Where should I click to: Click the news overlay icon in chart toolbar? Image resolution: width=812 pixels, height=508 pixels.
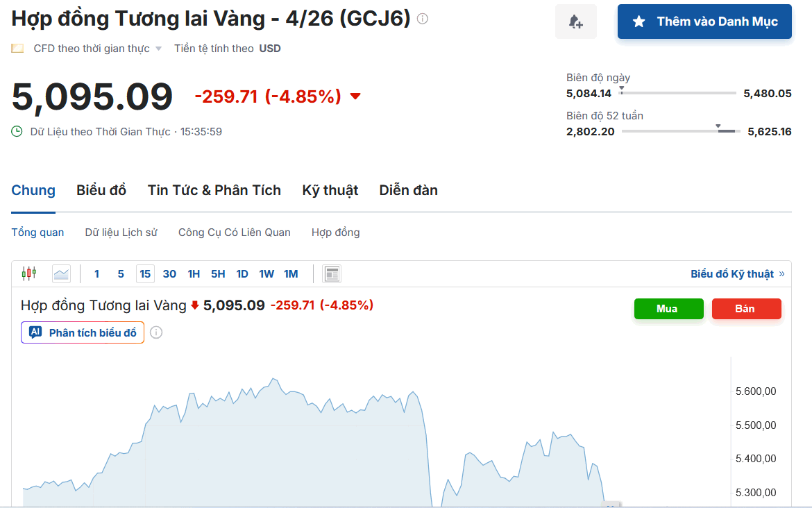pos(332,273)
